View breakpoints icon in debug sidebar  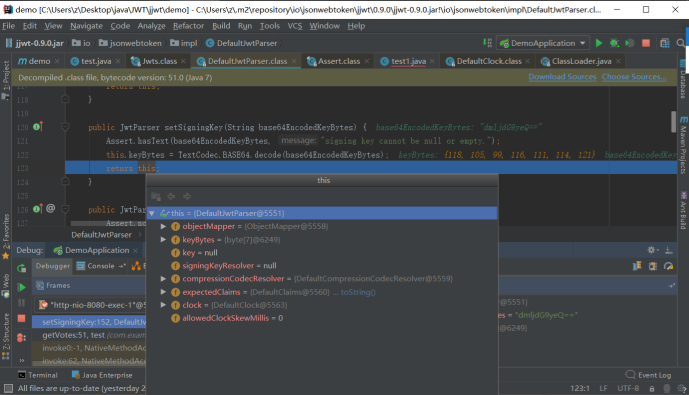point(21,337)
